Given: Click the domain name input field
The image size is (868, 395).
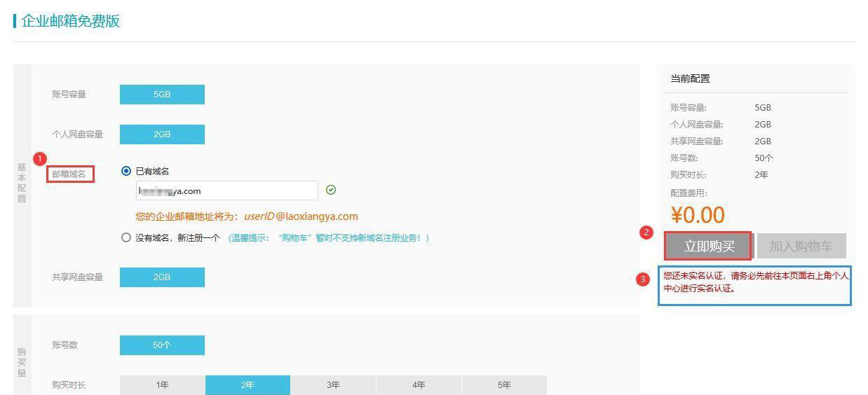Looking at the screenshot, I should 226,190.
